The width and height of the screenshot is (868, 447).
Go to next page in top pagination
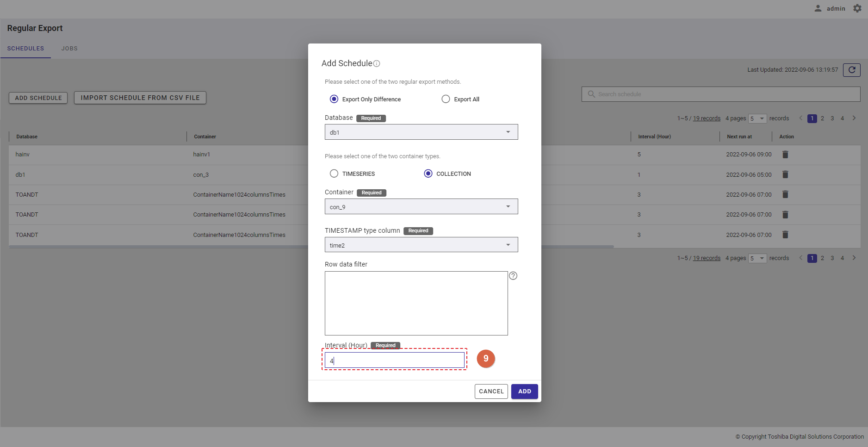click(854, 118)
